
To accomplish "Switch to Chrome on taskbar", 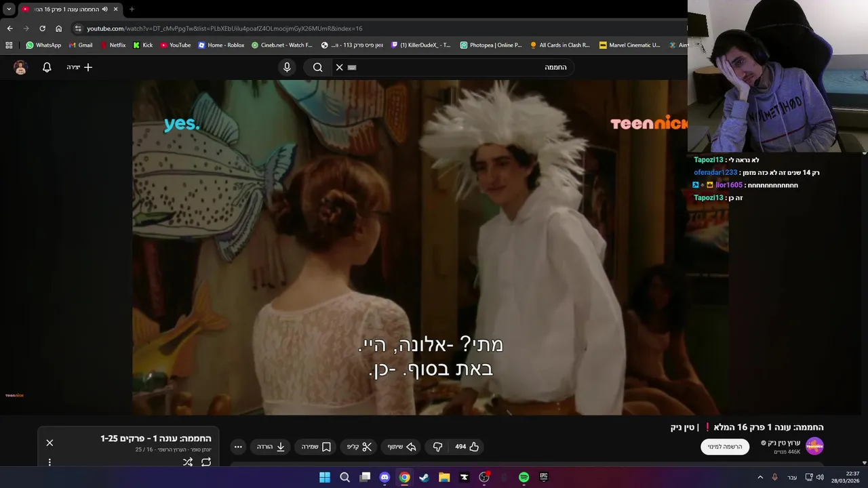I will tap(404, 477).
